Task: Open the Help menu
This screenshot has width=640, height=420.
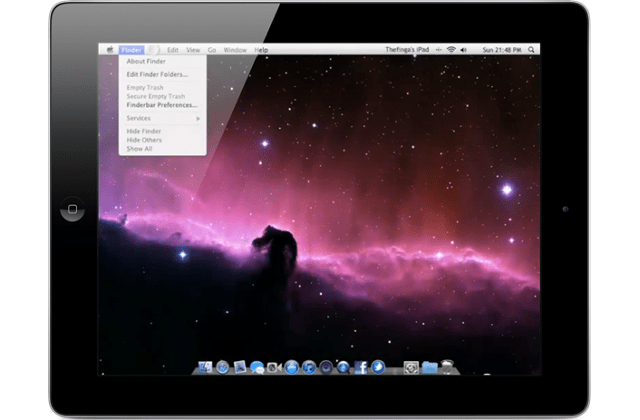Action: 261,50
